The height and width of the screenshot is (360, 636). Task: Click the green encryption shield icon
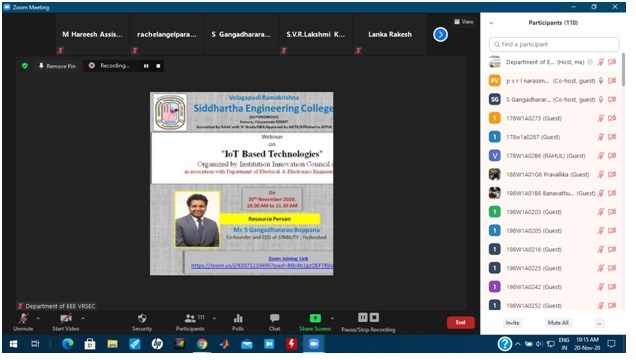click(25, 66)
